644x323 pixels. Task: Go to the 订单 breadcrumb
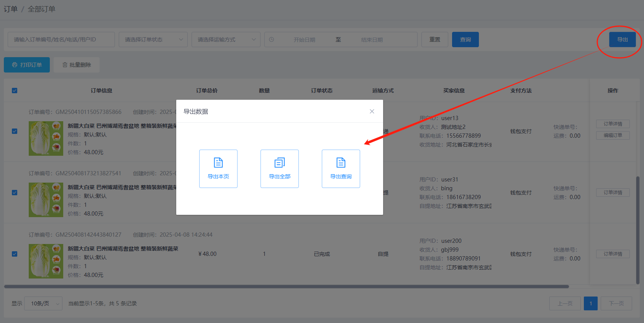10,9
